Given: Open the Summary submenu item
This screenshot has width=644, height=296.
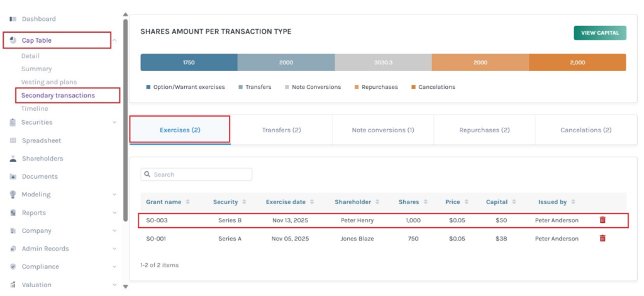Looking at the screenshot, I should [x=36, y=69].
